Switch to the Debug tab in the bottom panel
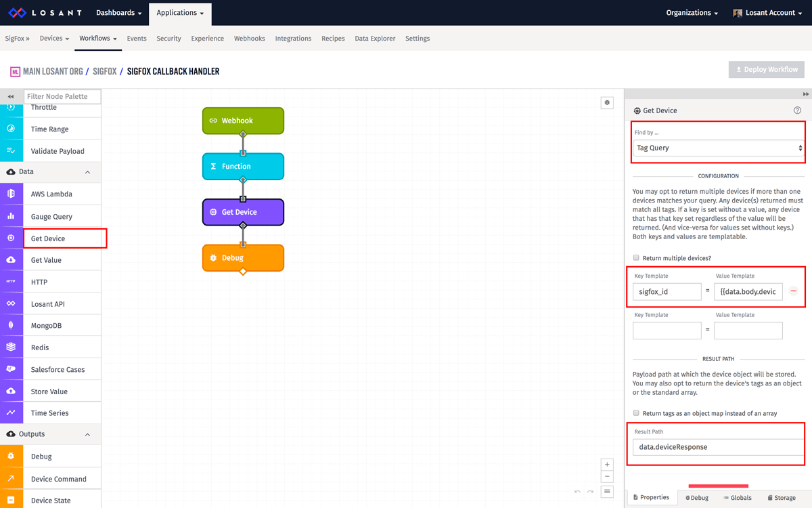The width and height of the screenshot is (812, 508). (697, 498)
